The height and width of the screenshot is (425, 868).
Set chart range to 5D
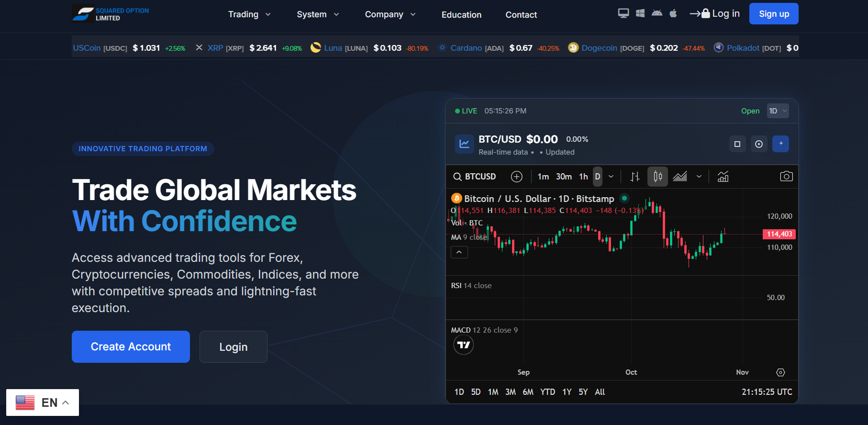coord(476,392)
